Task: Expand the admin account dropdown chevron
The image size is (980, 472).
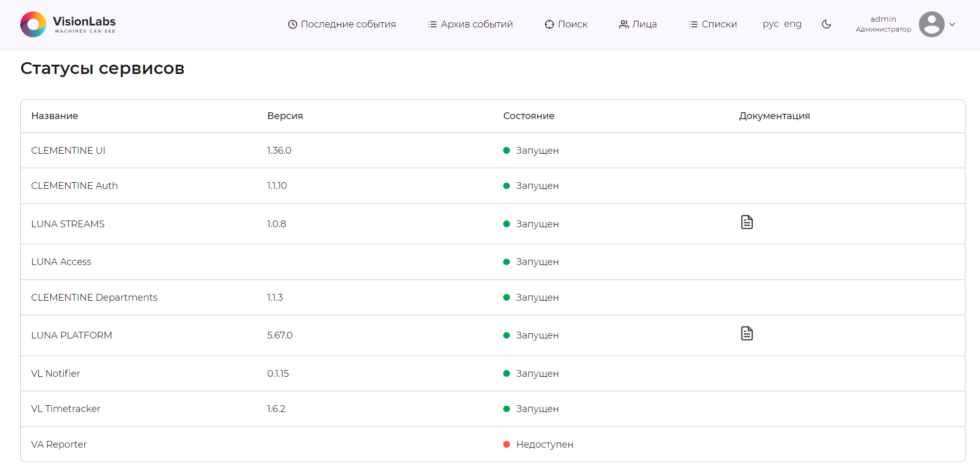Action: 952,24
